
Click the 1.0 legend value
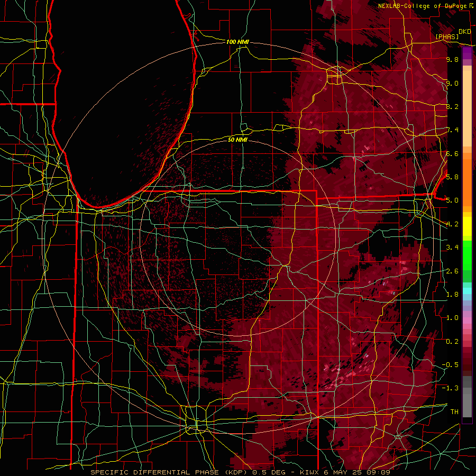tap(452, 318)
